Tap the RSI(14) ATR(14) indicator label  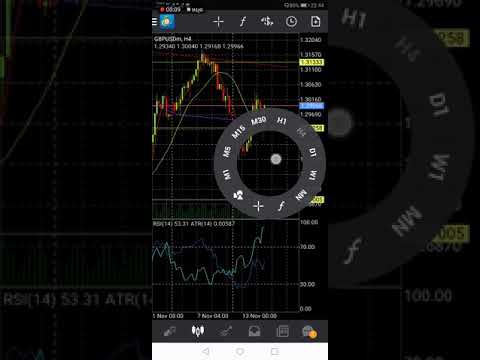[x=194, y=224]
